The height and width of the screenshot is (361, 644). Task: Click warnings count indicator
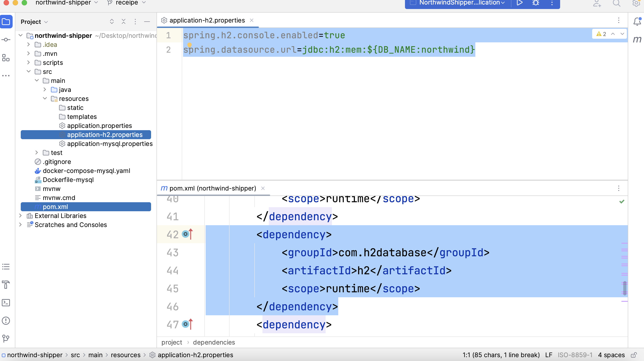click(601, 34)
